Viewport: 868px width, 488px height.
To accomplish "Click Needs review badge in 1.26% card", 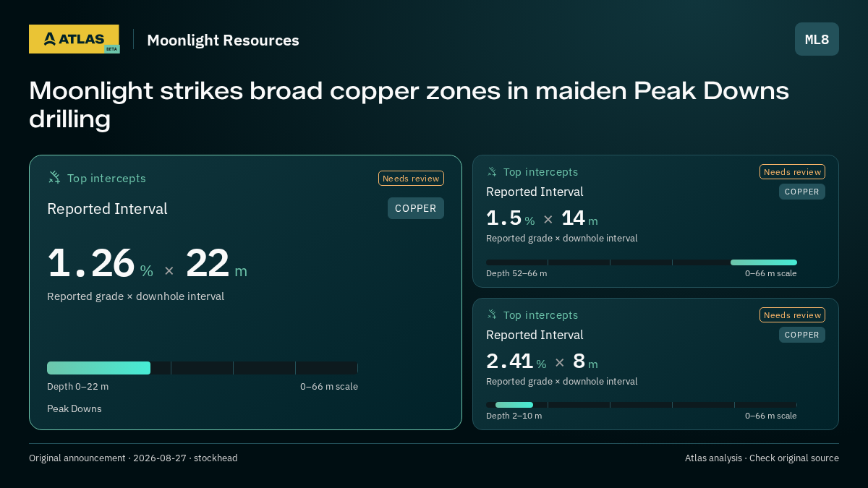I will click(411, 179).
